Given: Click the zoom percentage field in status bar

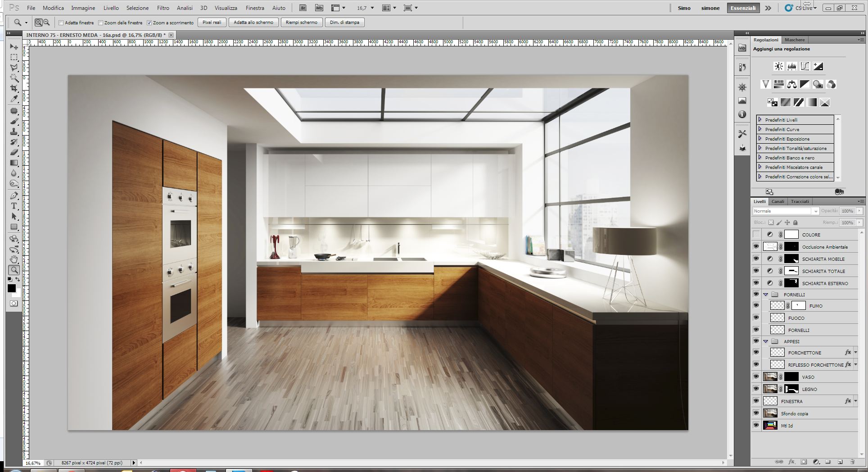Looking at the screenshot, I should click(x=33, y=463).
